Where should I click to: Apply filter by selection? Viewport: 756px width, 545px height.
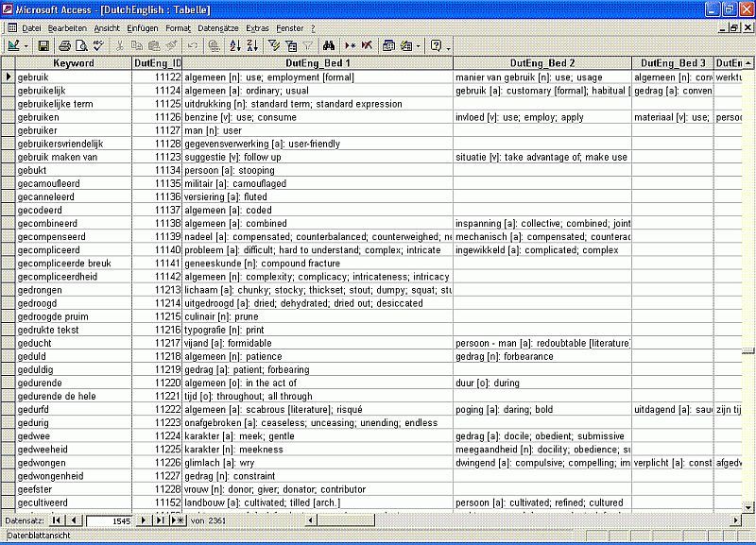point(274,45)
